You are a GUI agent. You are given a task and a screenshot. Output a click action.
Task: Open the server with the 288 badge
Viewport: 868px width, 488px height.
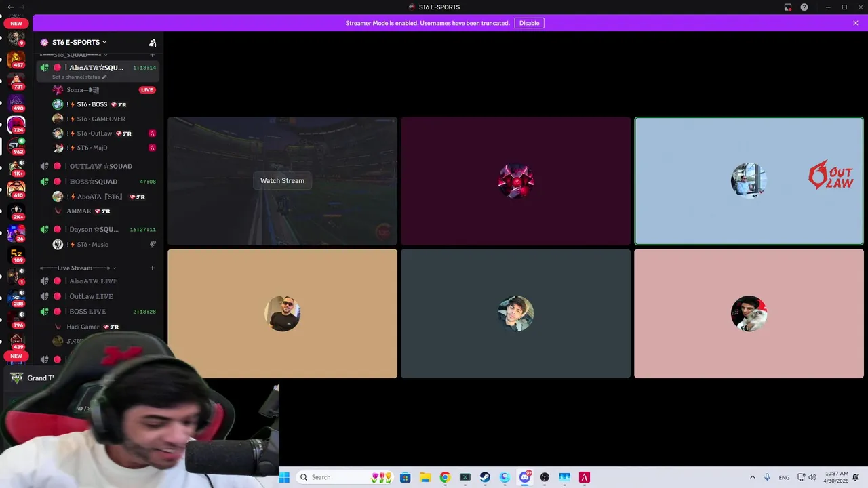[16, 298]
